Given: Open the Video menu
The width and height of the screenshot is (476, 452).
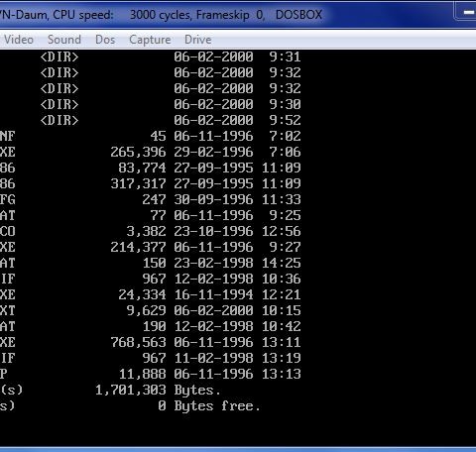Looking at the screenshot, I should pyautogui.click(x=19, y=40).
